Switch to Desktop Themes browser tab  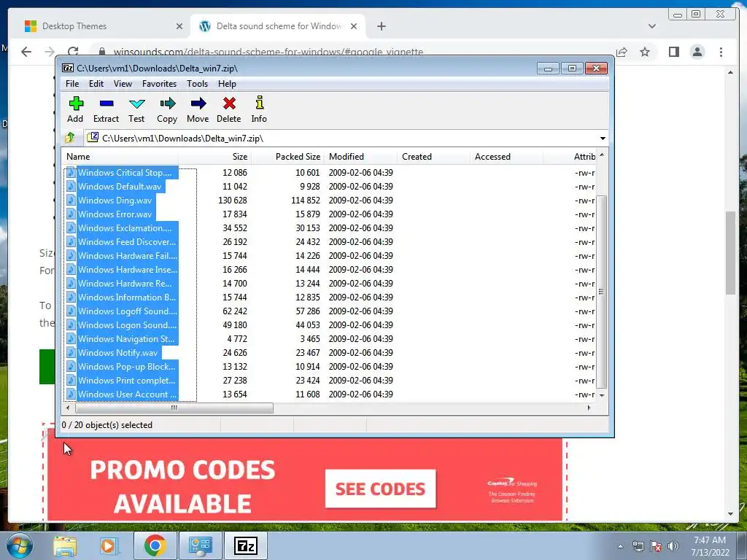(104, 26)
